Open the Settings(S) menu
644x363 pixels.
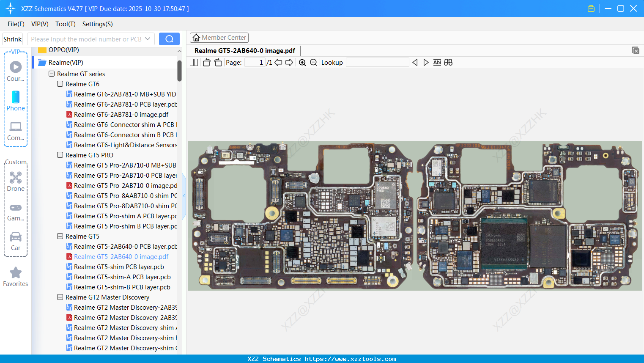click(98, 24)
